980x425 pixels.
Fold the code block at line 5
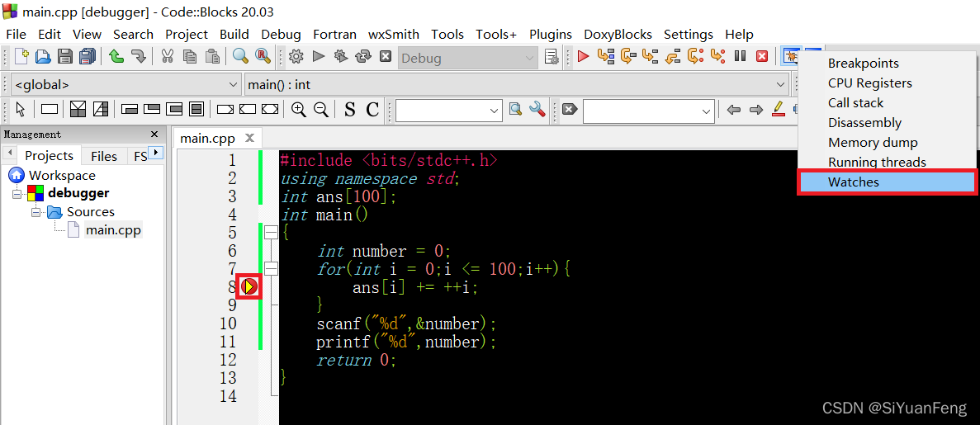pos(272,233)
